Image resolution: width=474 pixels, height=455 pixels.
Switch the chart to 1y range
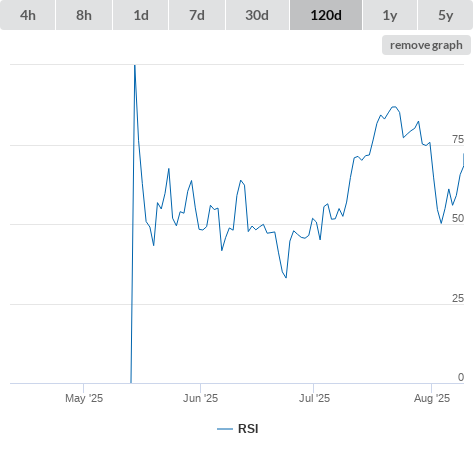pyautogui.click(x=390, y=15)
